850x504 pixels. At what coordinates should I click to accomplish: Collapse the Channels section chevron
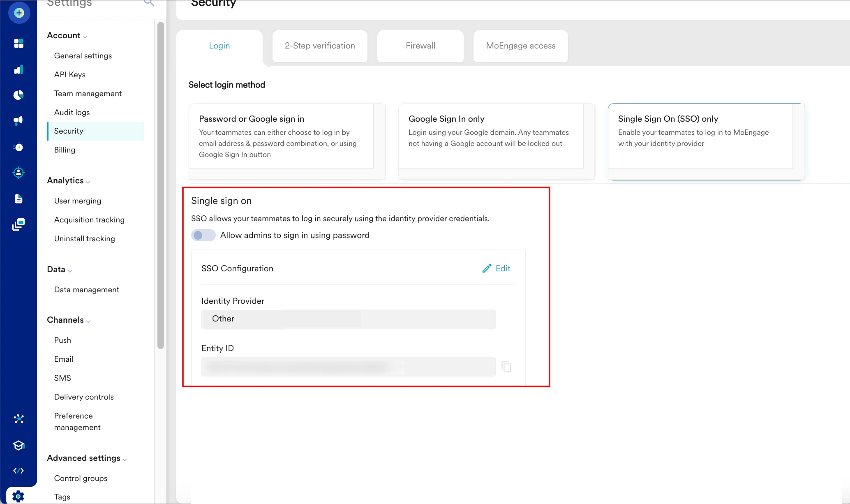tap(88, 321)
